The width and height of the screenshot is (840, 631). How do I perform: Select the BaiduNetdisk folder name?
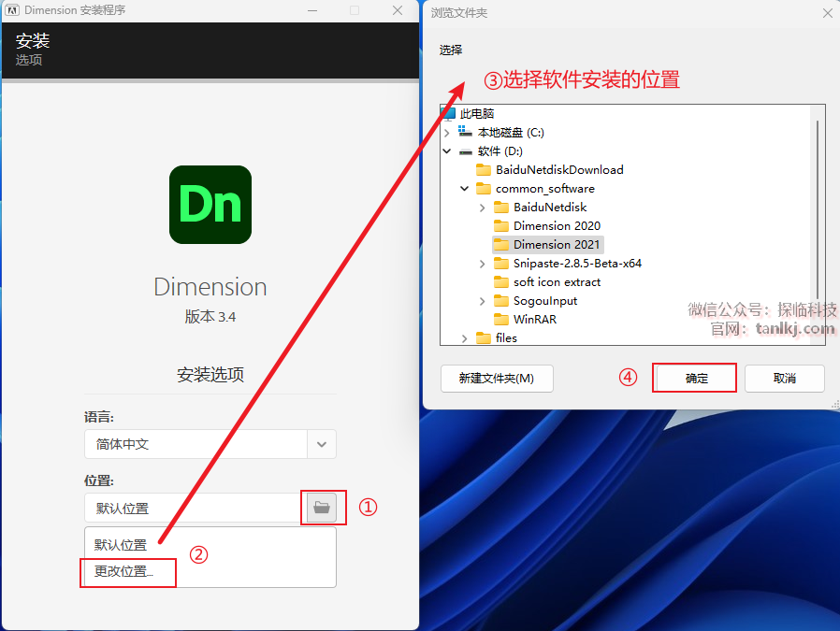(x=550, y=208)
